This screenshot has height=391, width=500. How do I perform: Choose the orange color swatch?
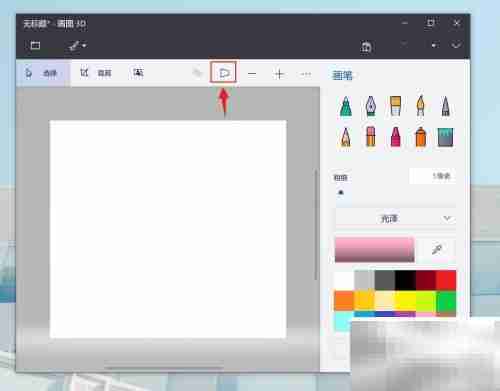click(x=344, y=301)
